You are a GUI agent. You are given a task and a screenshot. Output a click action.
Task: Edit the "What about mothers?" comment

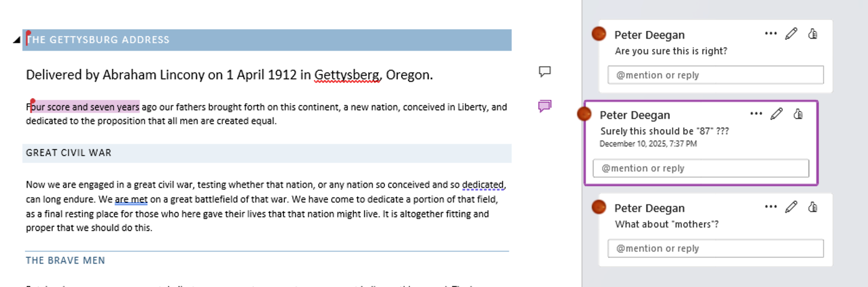[791, 207]
